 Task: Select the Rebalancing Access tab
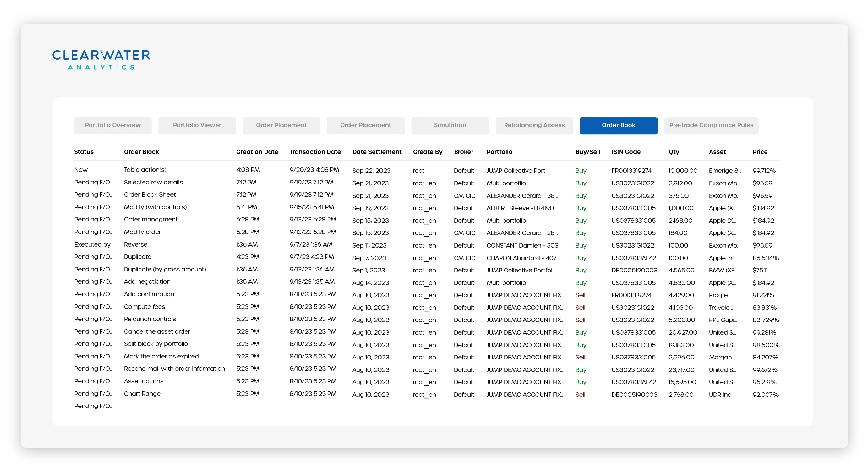pyautogui.click(x=534, y=125)
